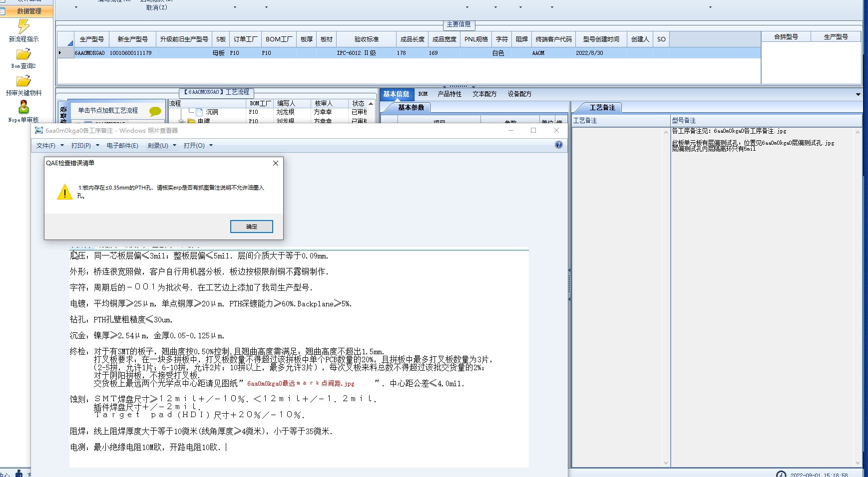Close the QAE检查错误清单 dialog
The image size is (868, 477).
coord(276,163)
